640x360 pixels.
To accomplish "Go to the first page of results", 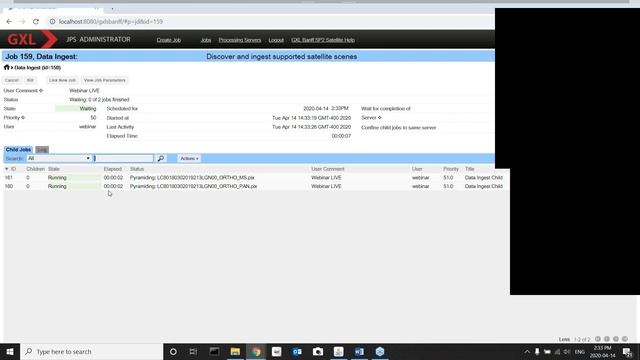I will [x=598, y=339].
